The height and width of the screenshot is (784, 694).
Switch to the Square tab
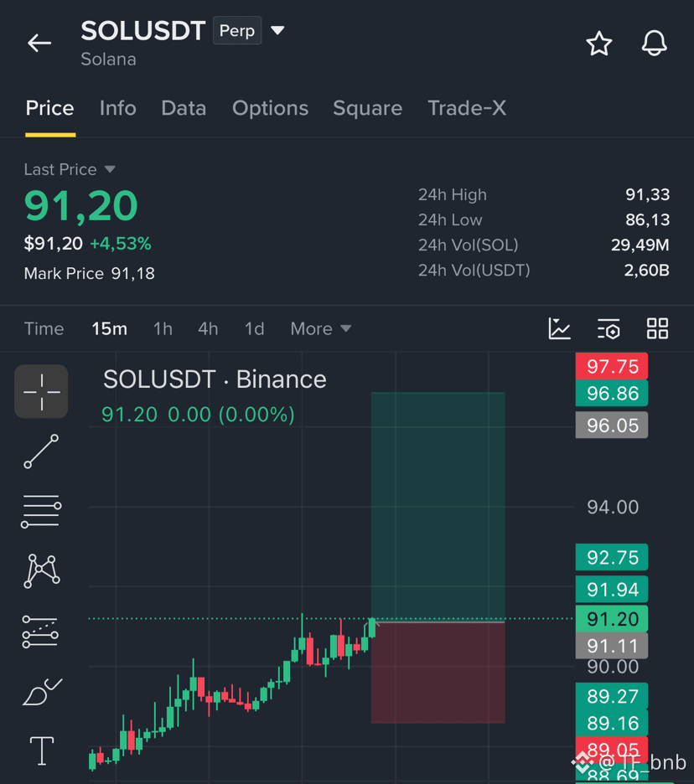point(368,109)
